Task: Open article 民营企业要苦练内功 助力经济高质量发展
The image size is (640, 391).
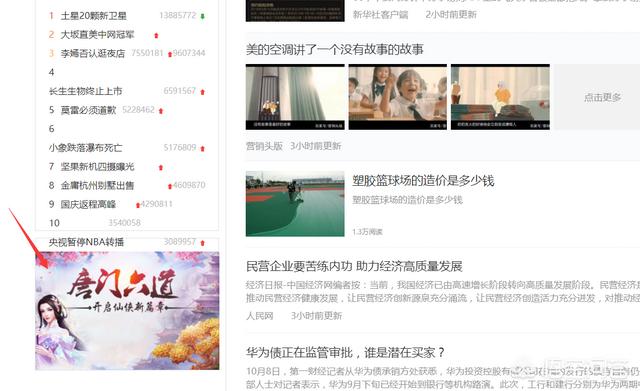Action: tap(354, 266)
